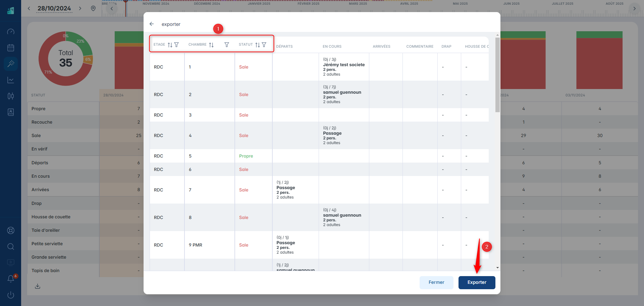Filter the STATUT column
Viewport: 644px width, 306px height.
tap(264, 45)
